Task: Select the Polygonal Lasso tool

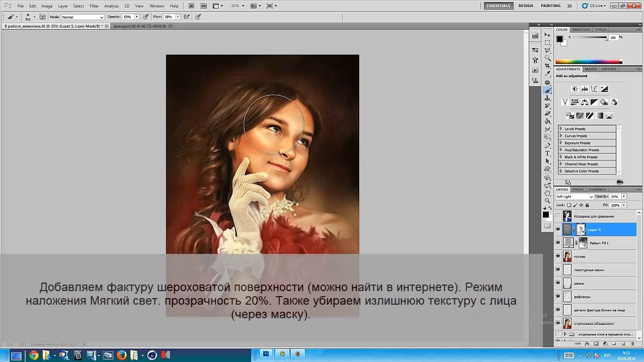Action: [x=547, y=50]
